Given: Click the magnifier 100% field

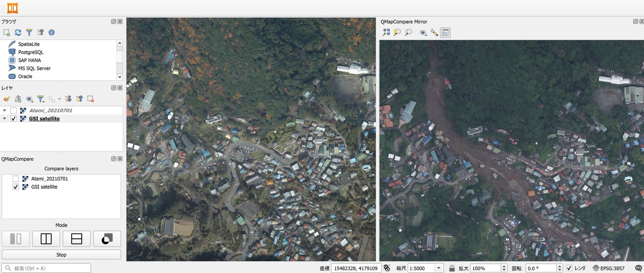Looking at the screenshot, I should click(485, 268).
